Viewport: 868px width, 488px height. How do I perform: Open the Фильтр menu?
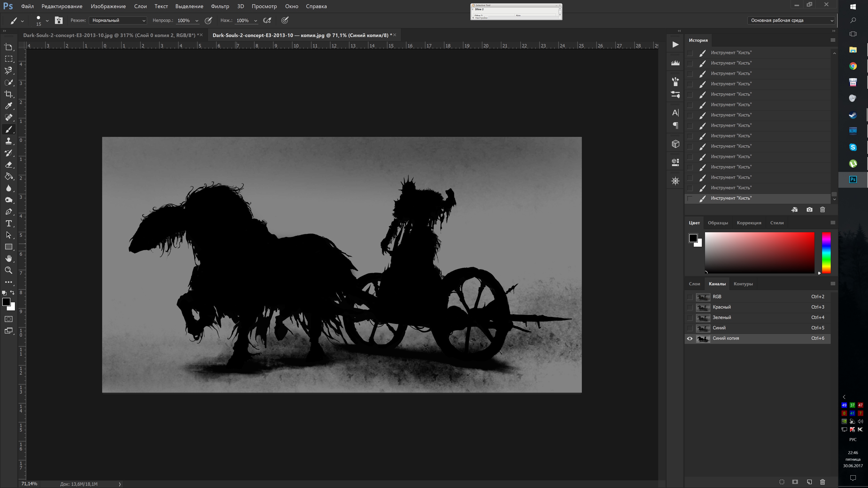pos(220,6)
